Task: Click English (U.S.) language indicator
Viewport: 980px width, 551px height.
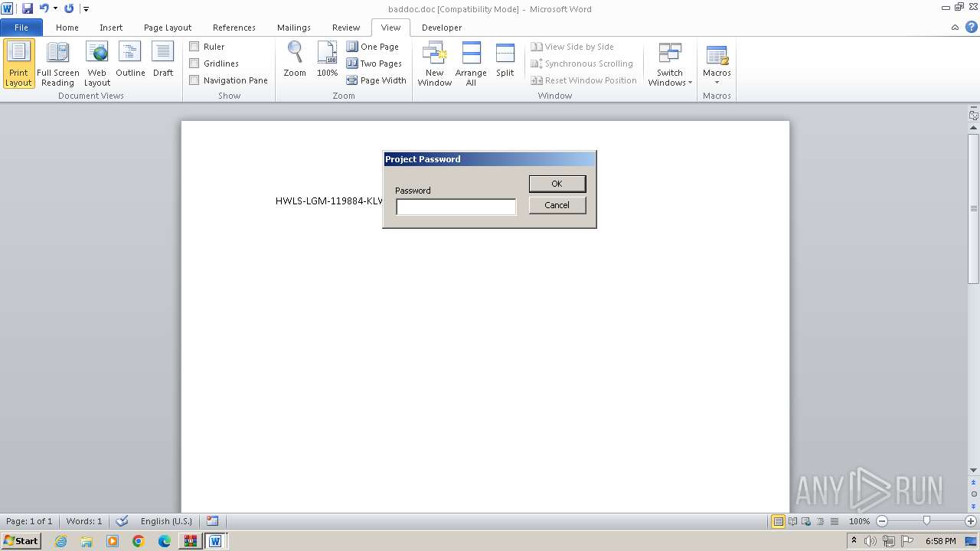Action: (166, 521)
